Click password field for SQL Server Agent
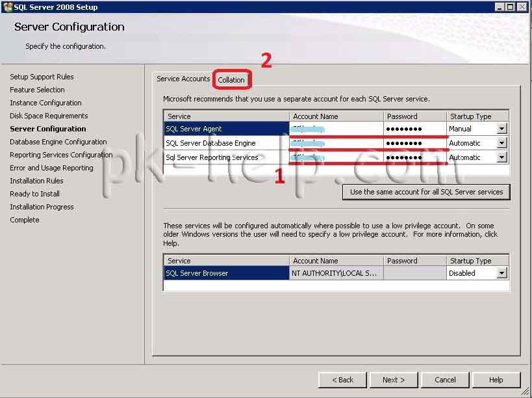The height and width of the screenshot is (398, 532). pos(415,129)
